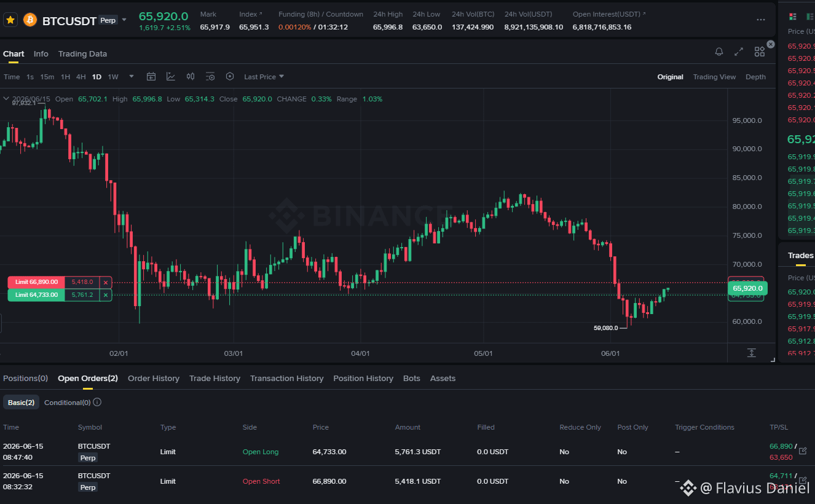
Task: Click the 66,890.00 order price cell
Action: 329,481
